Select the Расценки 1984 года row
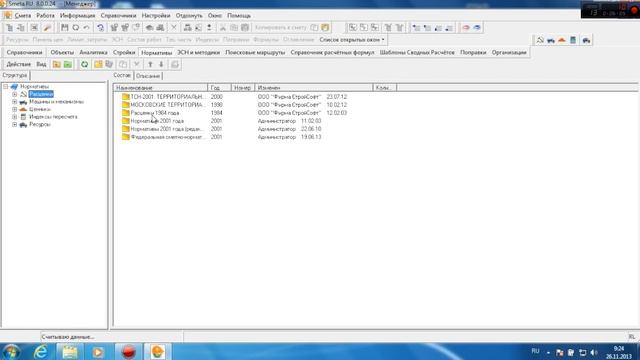640x360 pixels. (155, 113)
